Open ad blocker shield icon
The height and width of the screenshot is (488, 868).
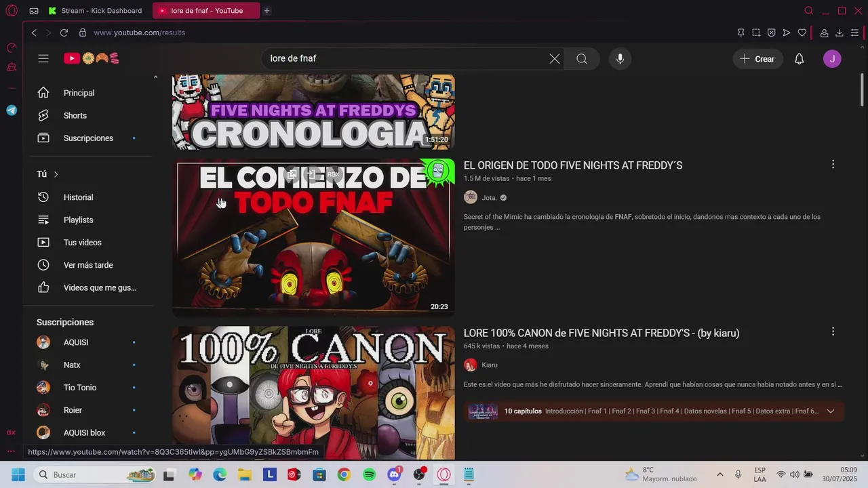771,33
